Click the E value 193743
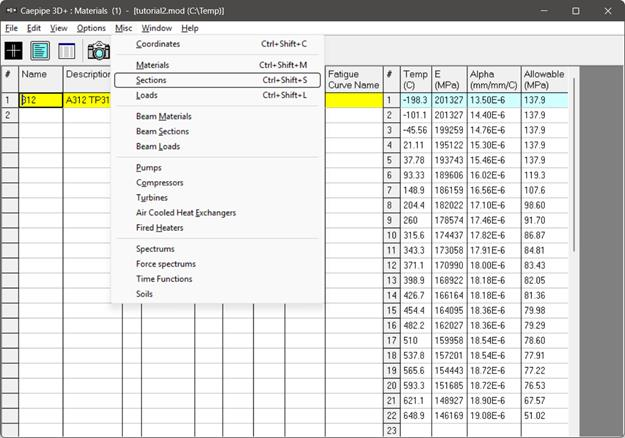625x438 pixels. pos(449,160)
